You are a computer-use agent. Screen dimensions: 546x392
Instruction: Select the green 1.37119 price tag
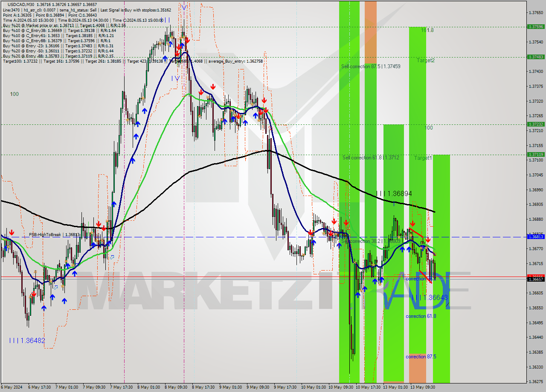click(536, 155)
